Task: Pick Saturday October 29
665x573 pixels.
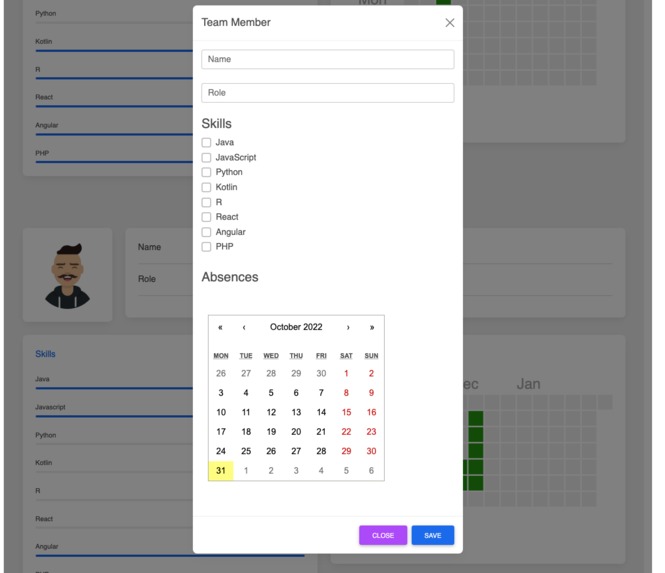Action: tap(346, 451)
